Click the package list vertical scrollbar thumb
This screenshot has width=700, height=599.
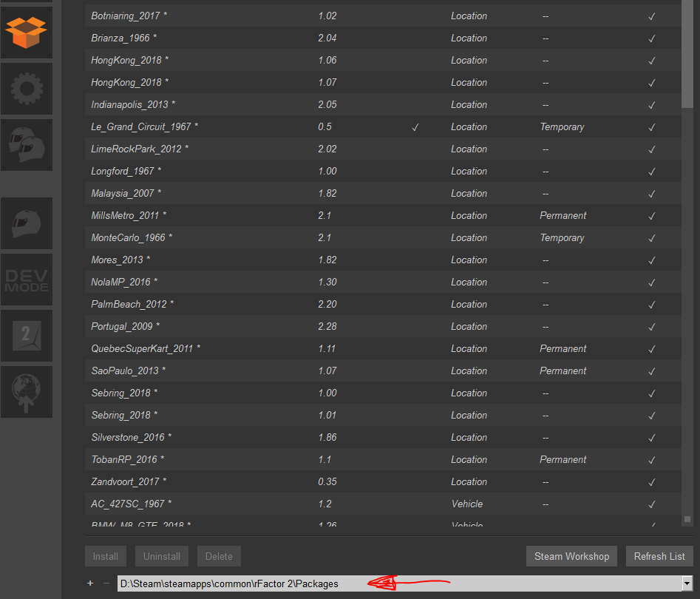point(687,52)
